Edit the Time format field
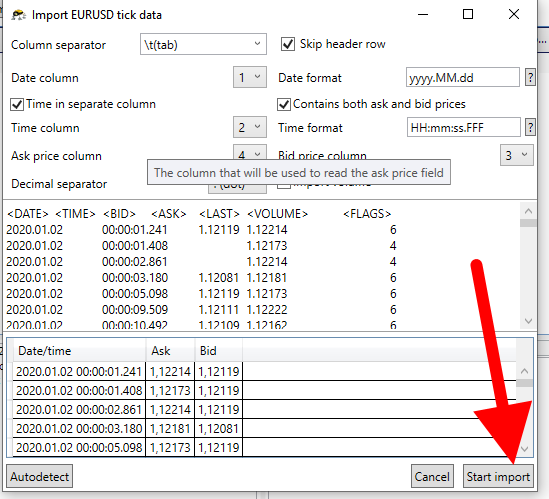Image resolution: width=549 pixels, height=499 pixels. click(x=464, y=127)
